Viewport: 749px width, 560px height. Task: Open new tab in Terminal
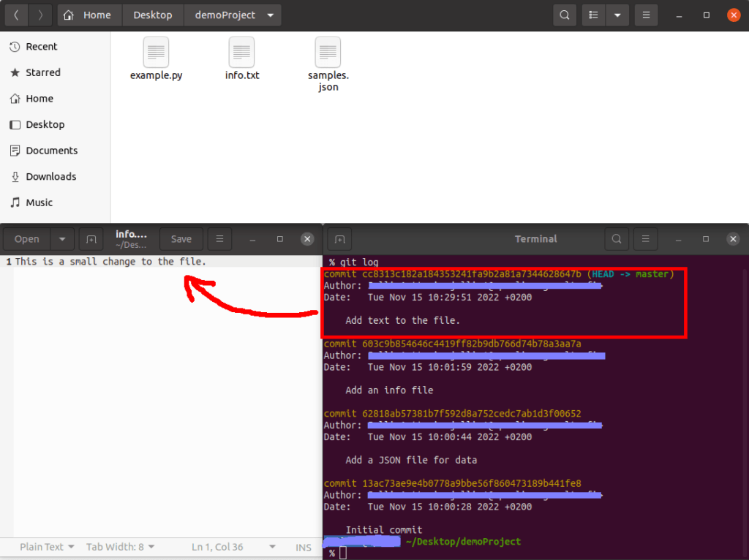click(339, 239)
